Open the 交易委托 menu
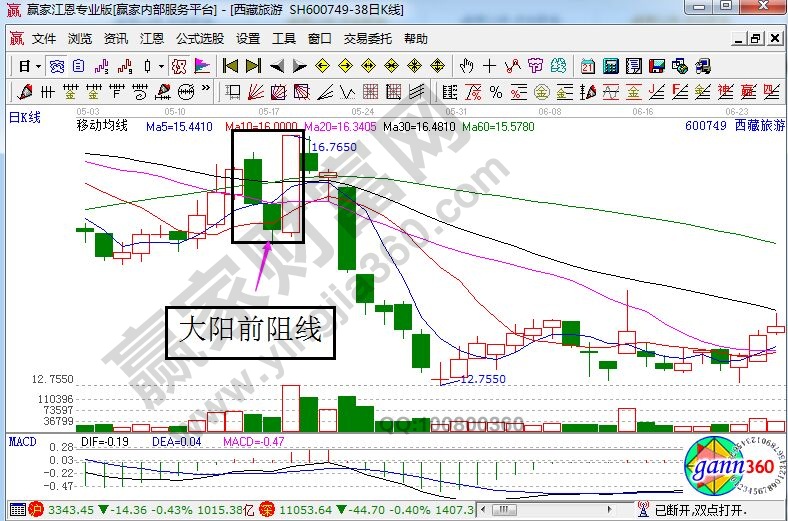Image resolution: width=788 pixels, height=521 pixels. (366, 39)
